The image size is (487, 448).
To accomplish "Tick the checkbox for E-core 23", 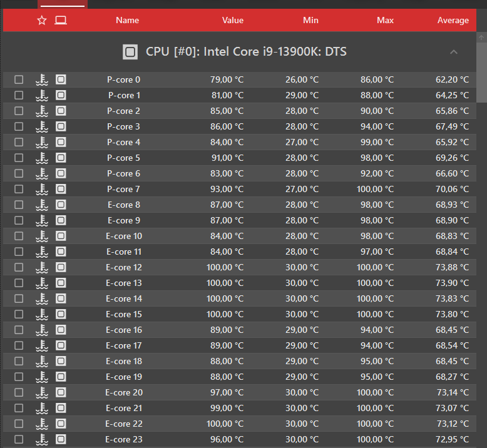I will [x=19, y=439].
